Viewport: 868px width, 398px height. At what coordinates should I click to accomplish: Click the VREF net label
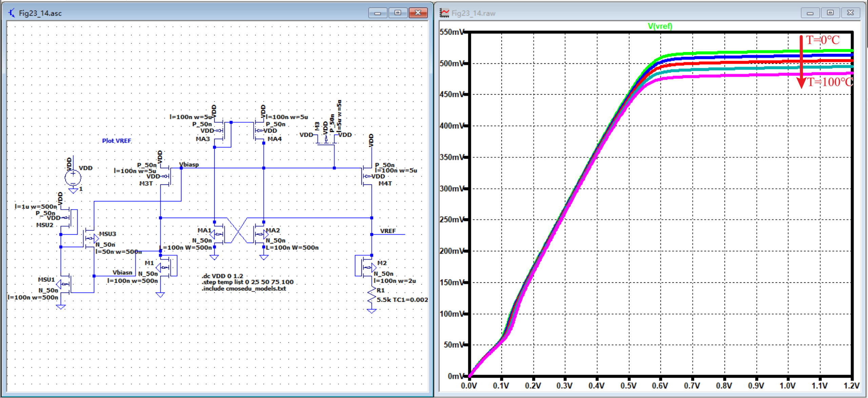388,231
